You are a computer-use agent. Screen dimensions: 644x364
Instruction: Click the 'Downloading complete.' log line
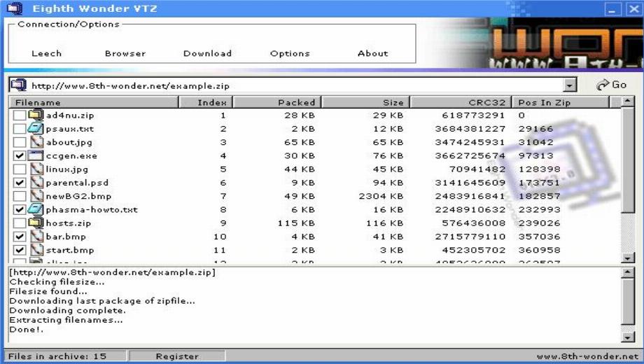coord(68,310)
